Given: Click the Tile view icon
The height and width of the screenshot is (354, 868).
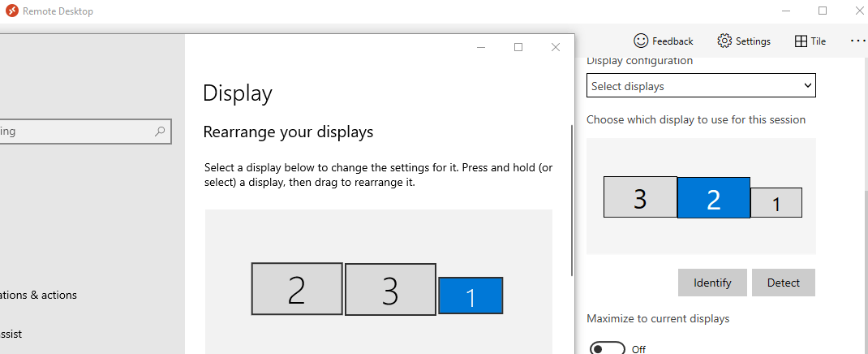Looking at the screenshot, I should pos(801,41).
